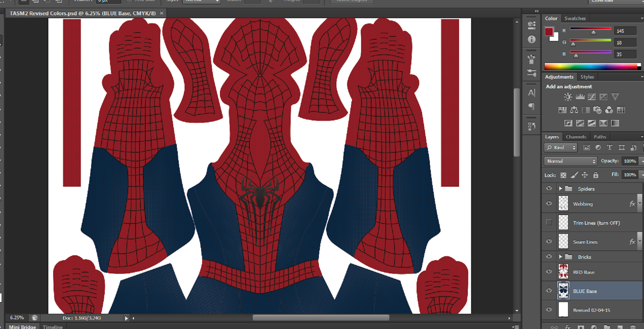The width and height of the screenshot is (644, 329).
Task: Add a Curves adjustment
Action: pyautogui.click(x=592, y=97)
